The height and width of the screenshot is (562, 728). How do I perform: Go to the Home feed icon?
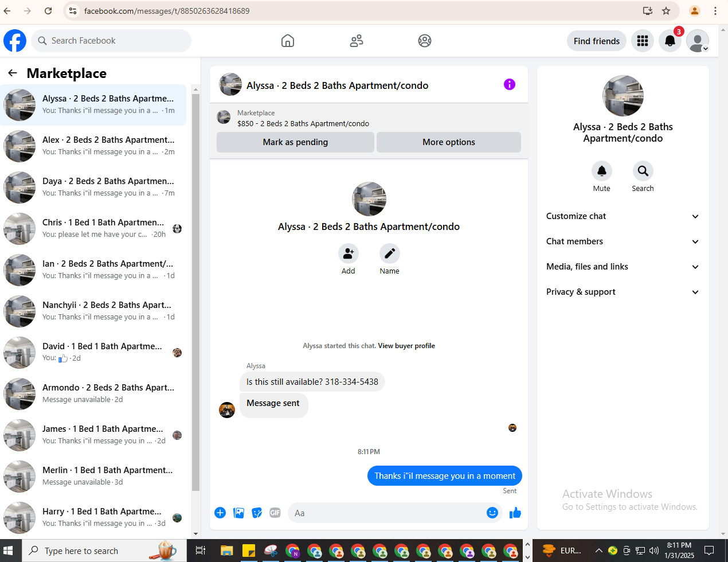[288, 41]
